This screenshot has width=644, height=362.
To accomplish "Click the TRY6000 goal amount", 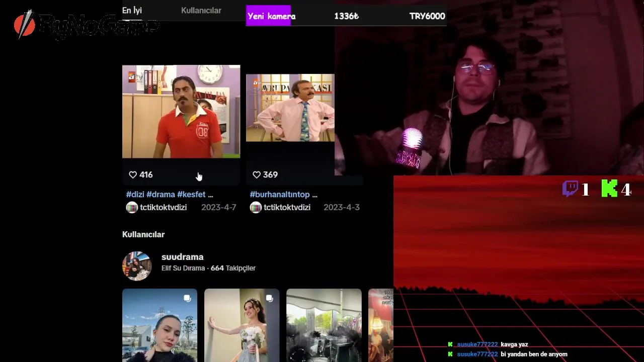I will tap(427, 16).
